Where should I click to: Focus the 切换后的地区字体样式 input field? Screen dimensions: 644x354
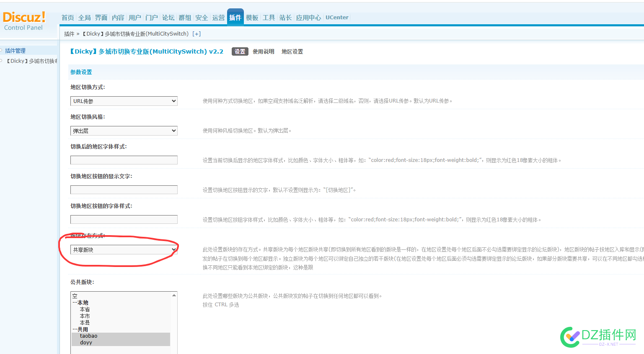coord(124,160)
